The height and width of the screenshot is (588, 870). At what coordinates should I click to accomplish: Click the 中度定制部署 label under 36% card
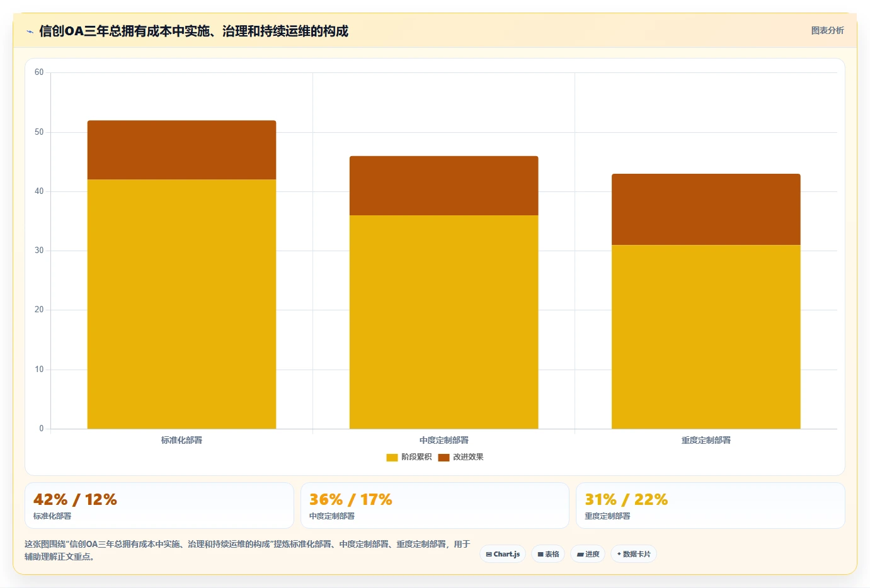click(x=332, y=516)
